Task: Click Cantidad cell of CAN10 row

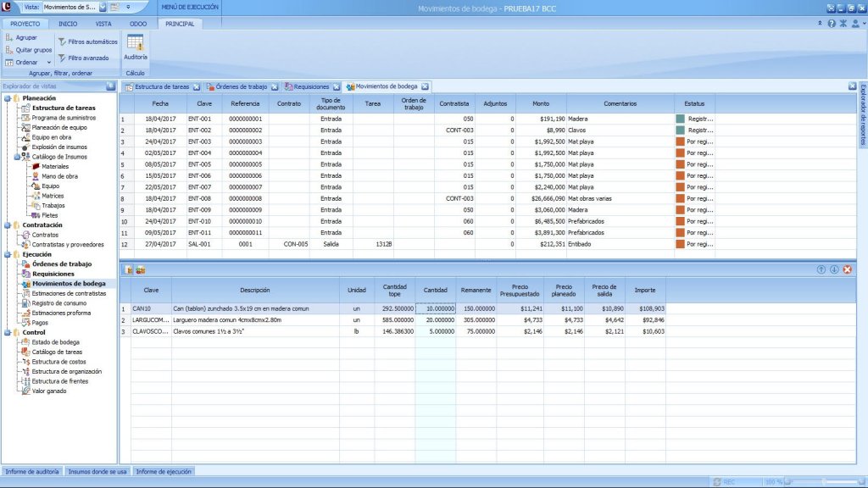Action: (435, 309)
